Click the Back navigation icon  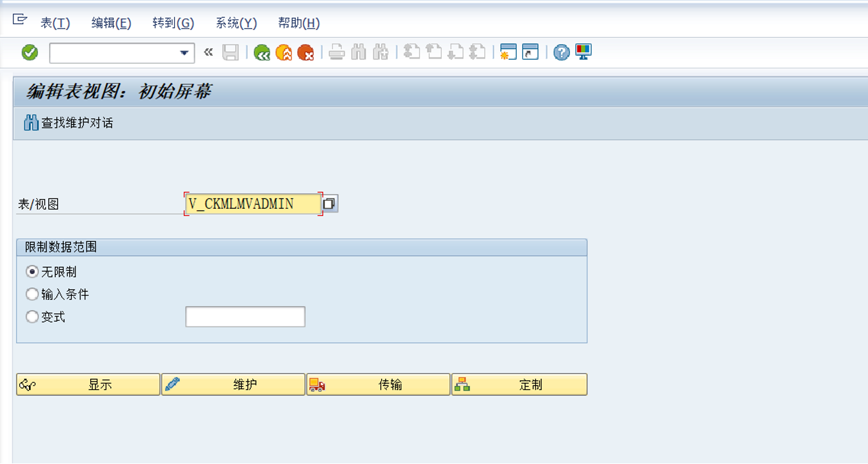click(x=262, y=52)
